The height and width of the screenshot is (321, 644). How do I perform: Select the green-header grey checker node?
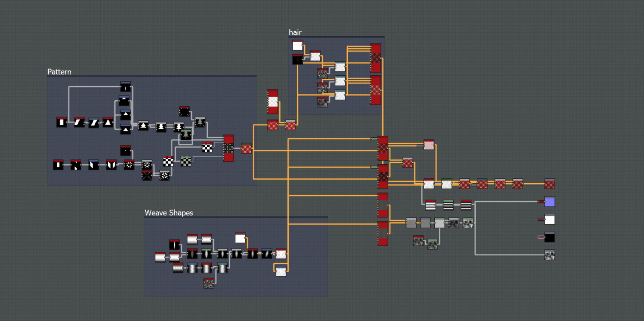186,161
